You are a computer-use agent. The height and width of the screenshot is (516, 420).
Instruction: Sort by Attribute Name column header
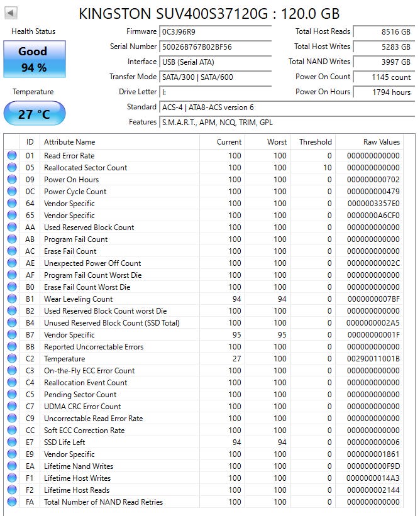coord(119,142)
